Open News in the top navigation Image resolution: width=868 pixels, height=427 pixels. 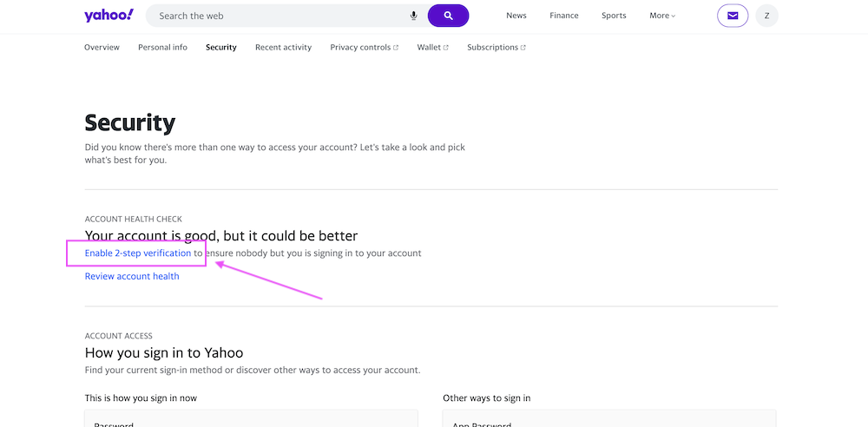(516, 16)
